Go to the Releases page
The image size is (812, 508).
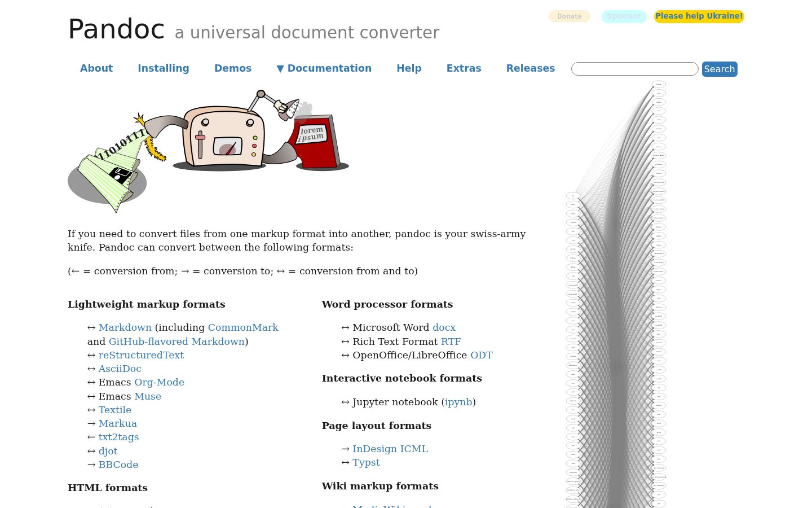pos(531,68)
